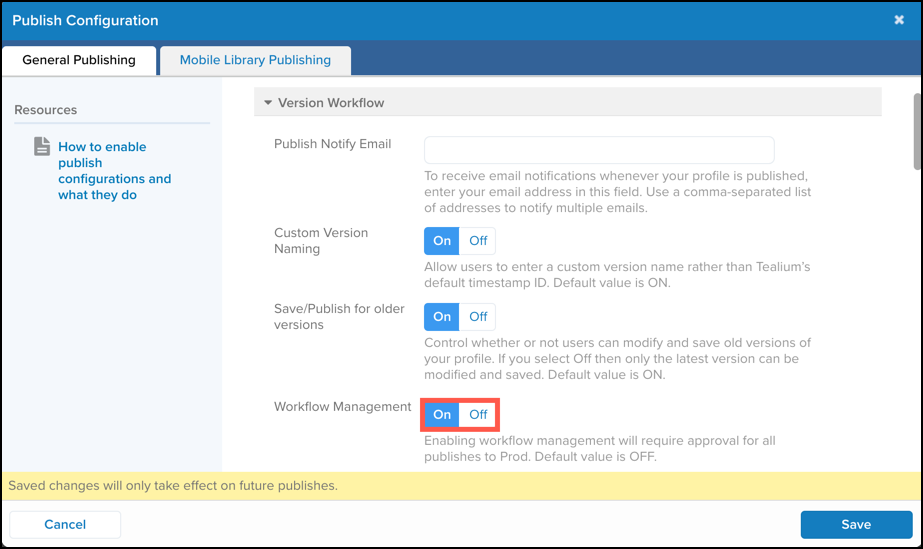Collapse the Version Workflow section triangle
Viewport: 923px width, 549px height.
pyautogui.click(x=267, y=103)
